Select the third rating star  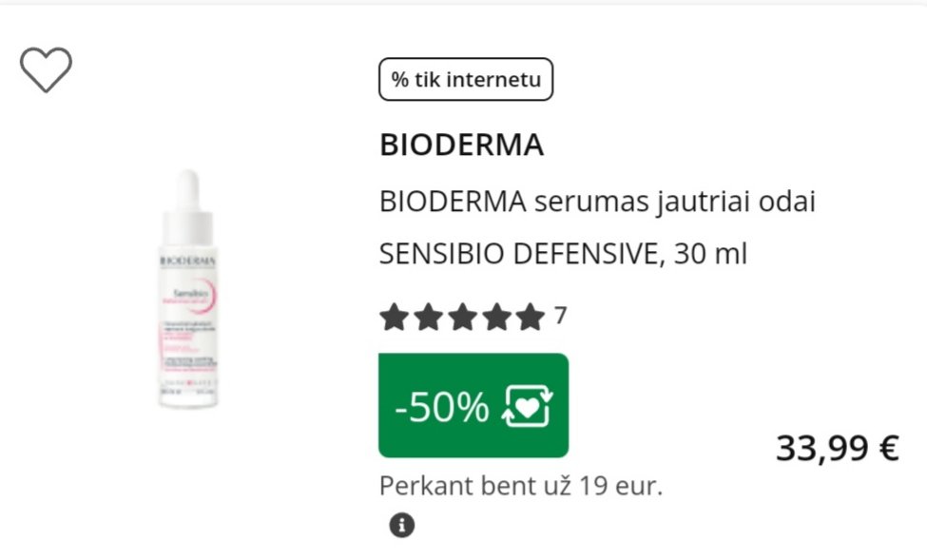click(x=462, y=317)
